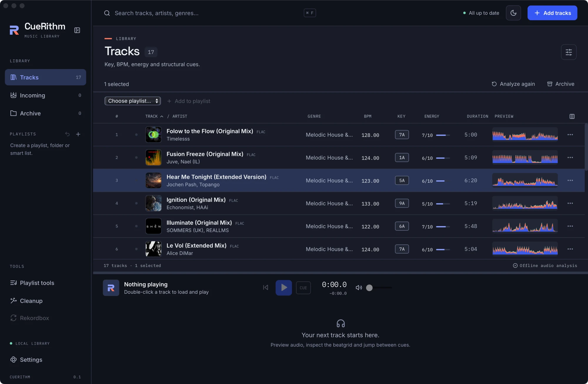Sort by Track column header arrow
588x384 pixels.
click(x=161, y=116)
